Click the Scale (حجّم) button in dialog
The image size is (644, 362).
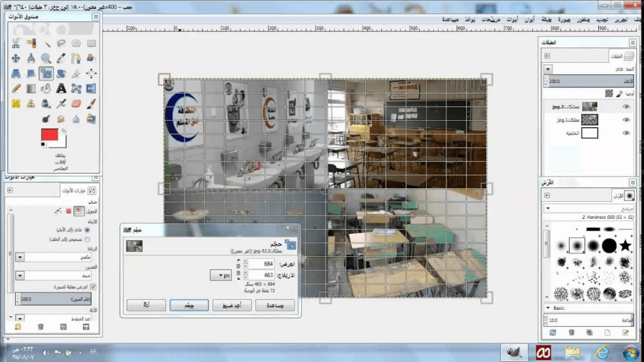pos(185,305)
